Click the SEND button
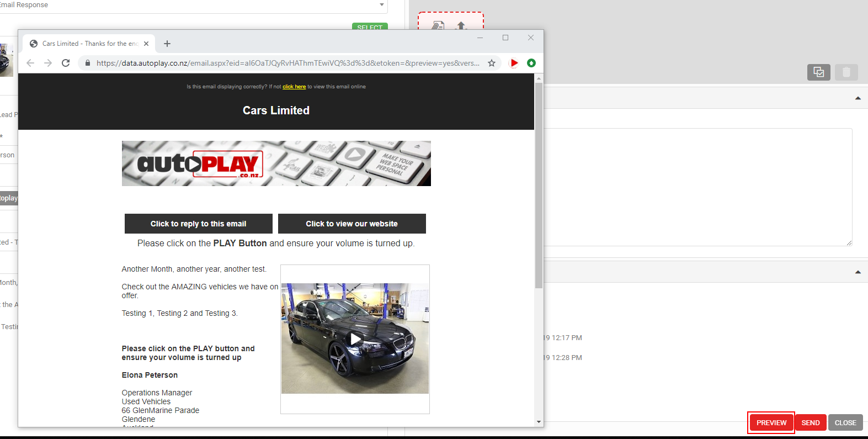 tap(811, 423)
